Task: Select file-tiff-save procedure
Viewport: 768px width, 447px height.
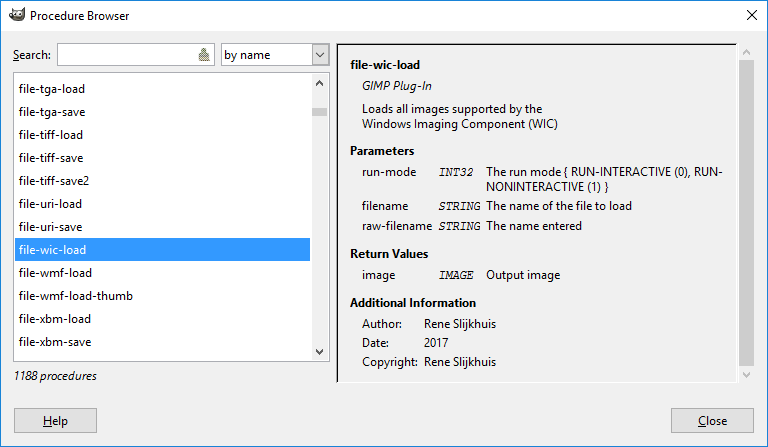Action: [162, 158]
